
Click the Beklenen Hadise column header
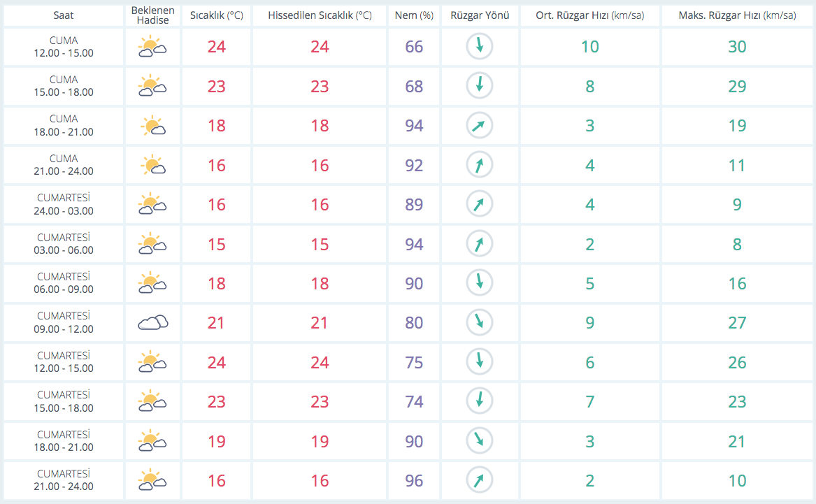pyautogui.click(x=152, y=15)
